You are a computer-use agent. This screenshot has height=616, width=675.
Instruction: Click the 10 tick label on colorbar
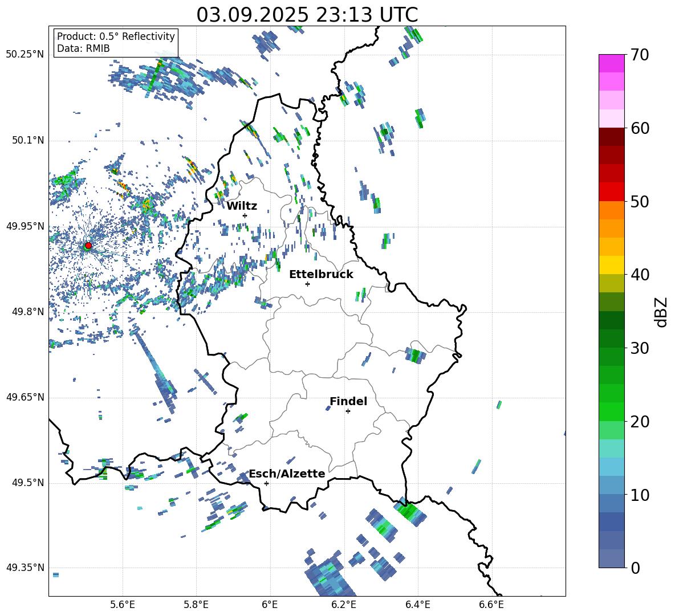pyautogui.click(x=640, y=495)
